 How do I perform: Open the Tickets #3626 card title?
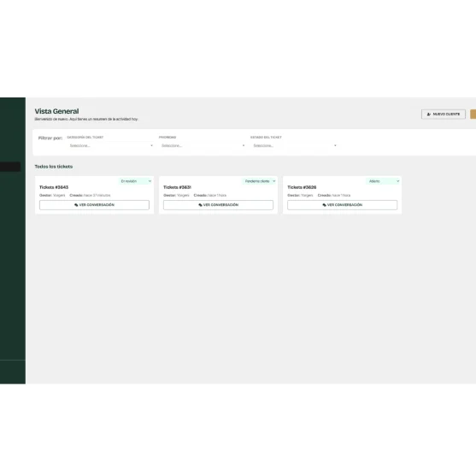click(302, 187)
